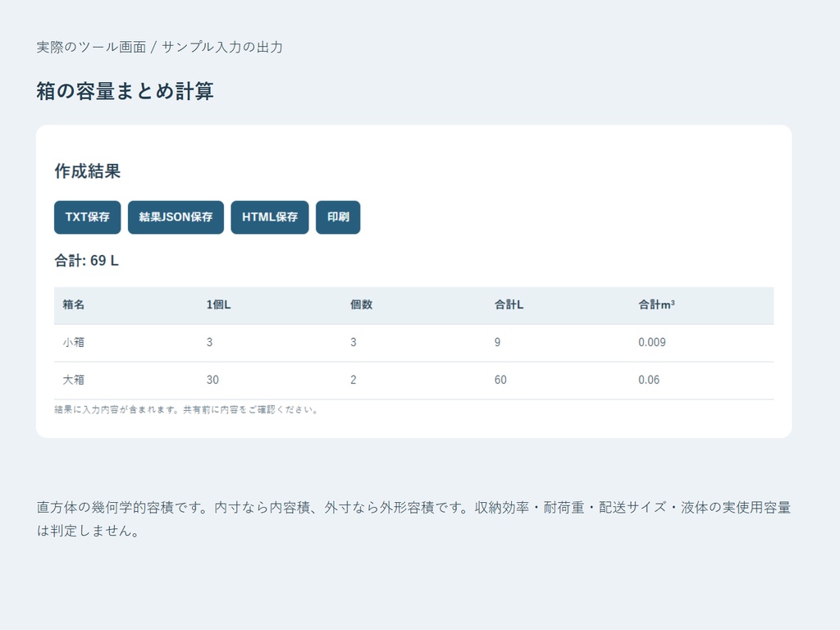Click the 1個L value in the 小箱 row
This screenshot has height=630, width=840.
209,342
